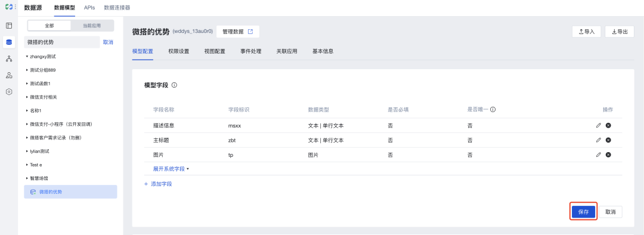Click info icon next to 是否唯一

tap(493, 110)
